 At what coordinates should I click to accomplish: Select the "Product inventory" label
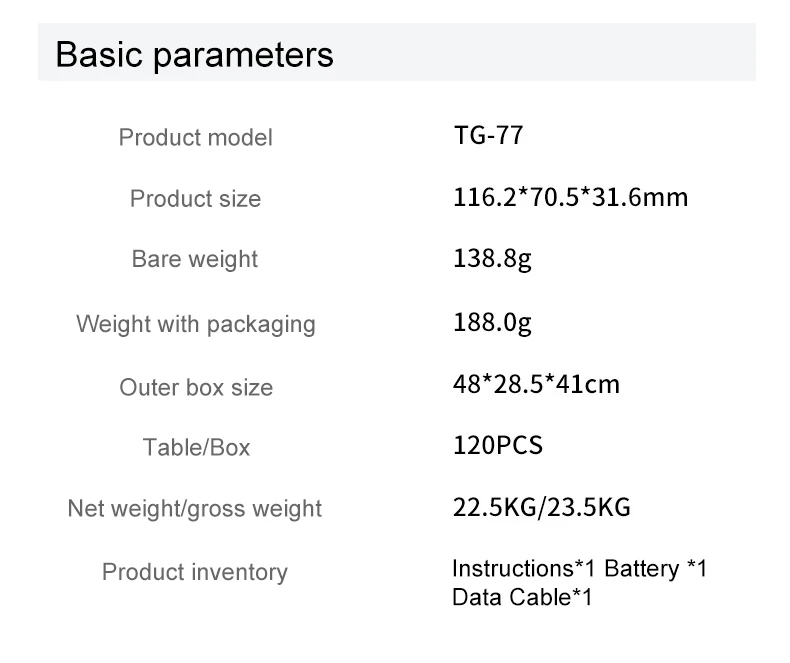click(x=195, y=572)
